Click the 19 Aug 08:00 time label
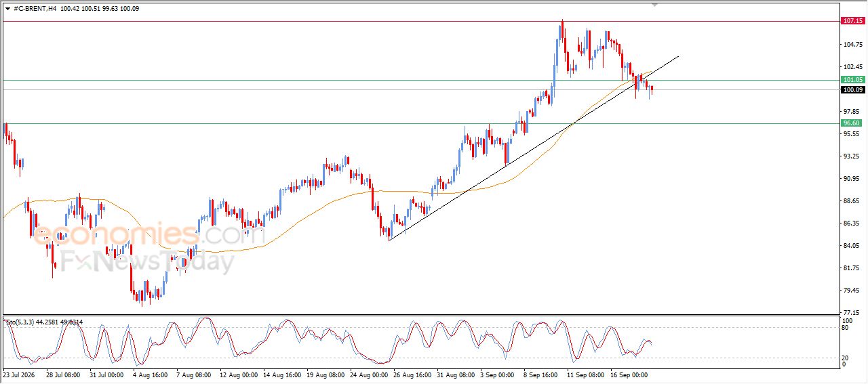 [x=326, y=374]
